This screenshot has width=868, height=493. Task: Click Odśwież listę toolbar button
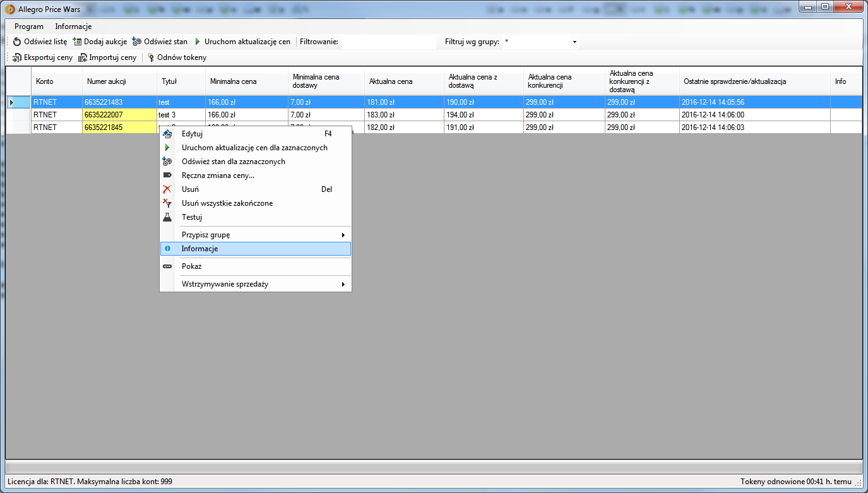40,42
